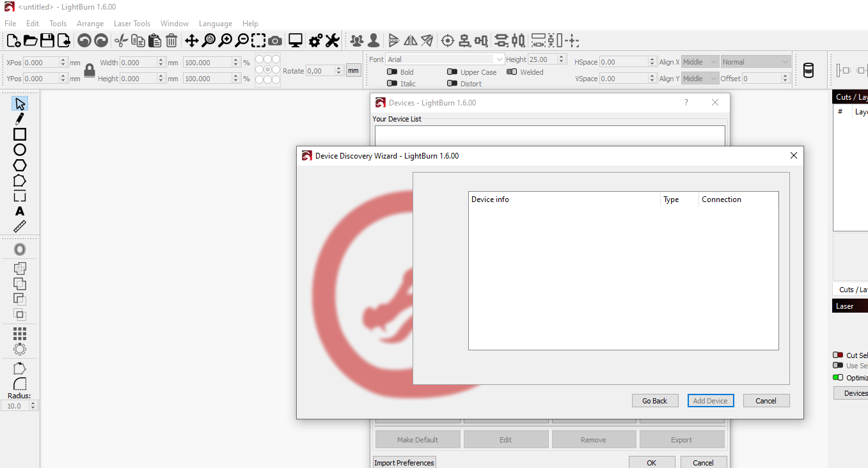This screenshot has height=468, width=868.
Task: Toggle the Upper Case switch
Action: point(452,72)
